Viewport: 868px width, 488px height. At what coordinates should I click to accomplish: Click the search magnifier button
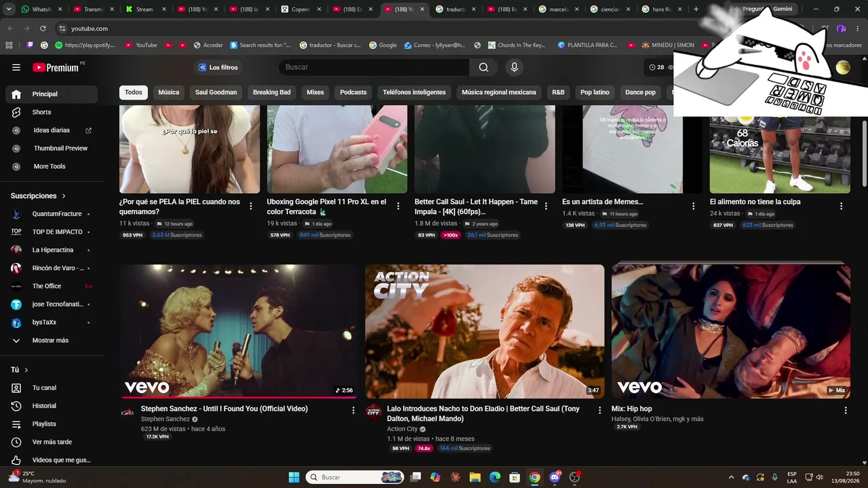[484, 67]
